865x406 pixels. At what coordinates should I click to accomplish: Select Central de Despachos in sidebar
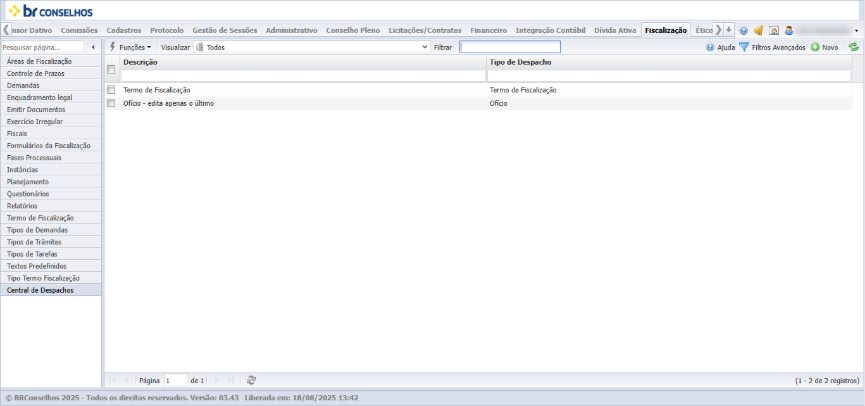[51, 290]
